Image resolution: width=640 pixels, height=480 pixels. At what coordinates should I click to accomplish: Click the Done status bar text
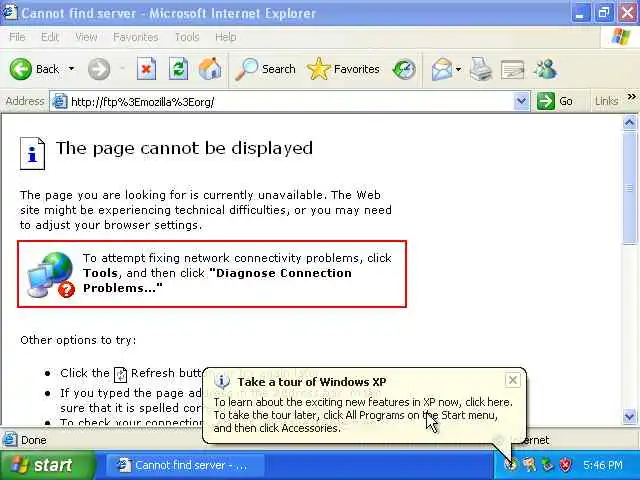pyautogui.click(x=33, y=440)
